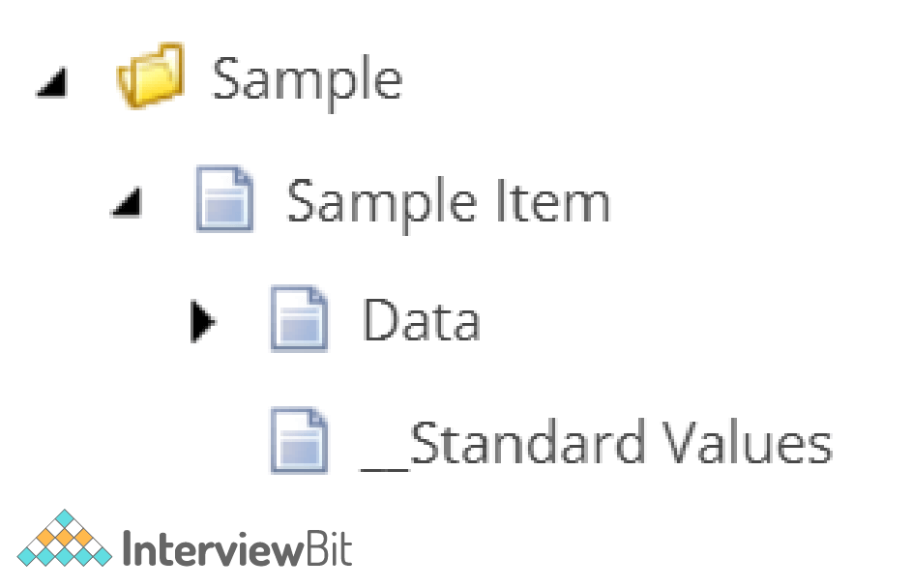Screen dimensions: 912x588
Task: Expand the Data node arrow
Action: coord(203,321)
